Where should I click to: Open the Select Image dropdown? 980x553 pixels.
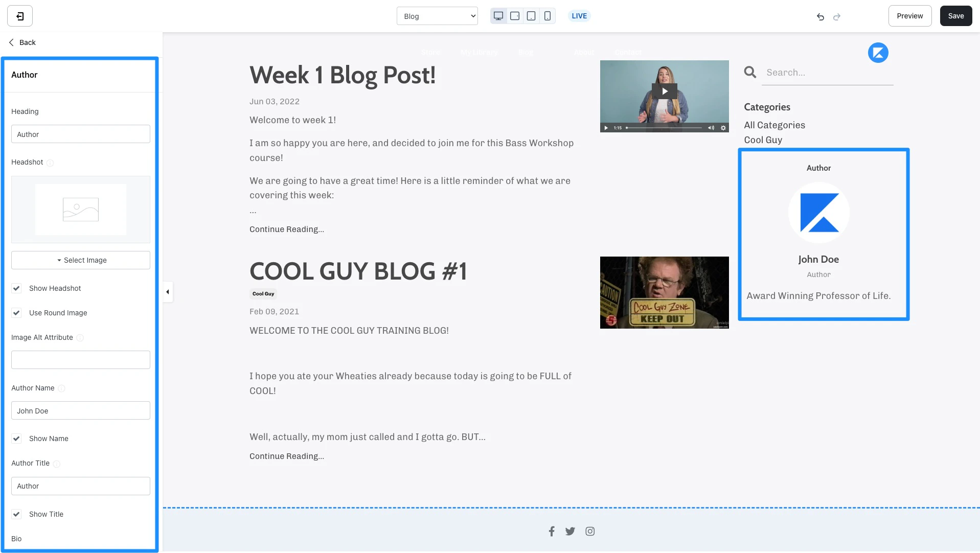[80, 260]
